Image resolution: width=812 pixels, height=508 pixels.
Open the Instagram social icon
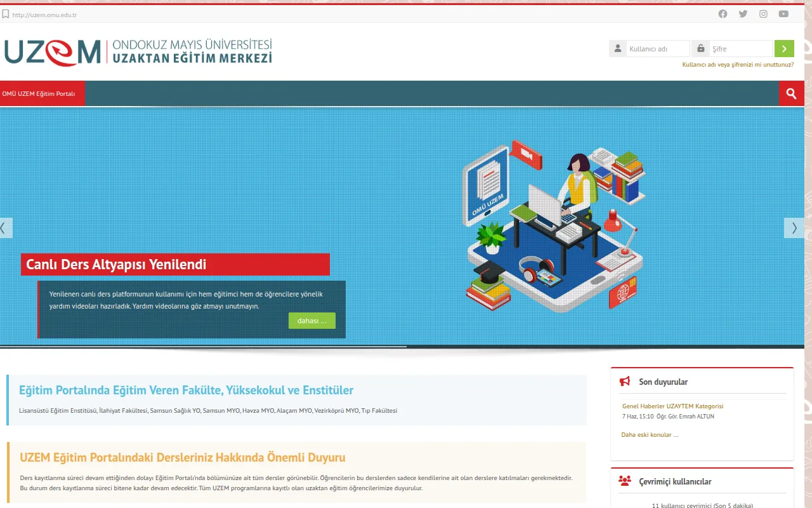[763, 14]
